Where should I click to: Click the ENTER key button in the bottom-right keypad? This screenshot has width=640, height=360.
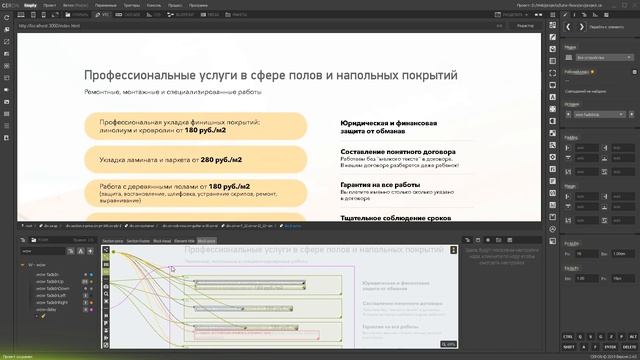pos(610,347)
